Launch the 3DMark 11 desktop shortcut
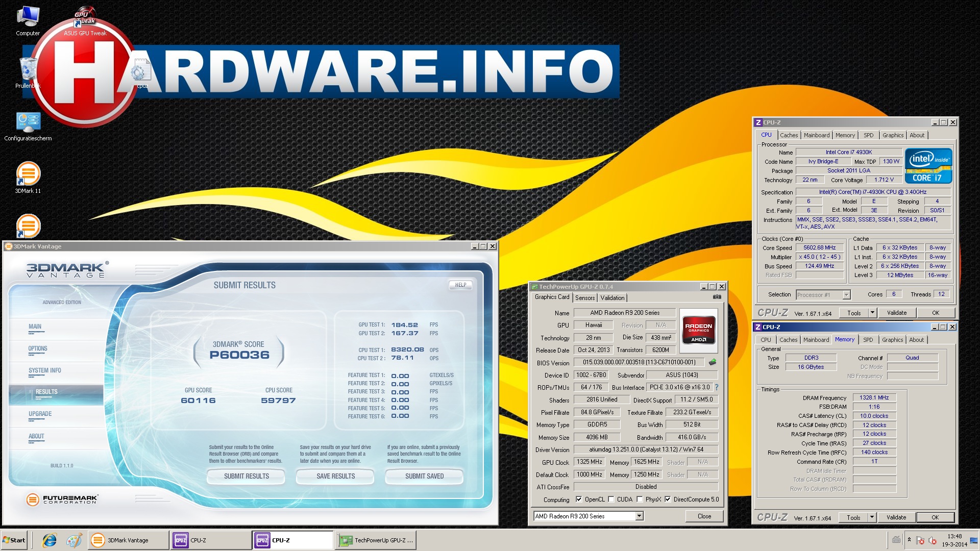This screenshot has width=980, height=551. click(x=28, y=178)
